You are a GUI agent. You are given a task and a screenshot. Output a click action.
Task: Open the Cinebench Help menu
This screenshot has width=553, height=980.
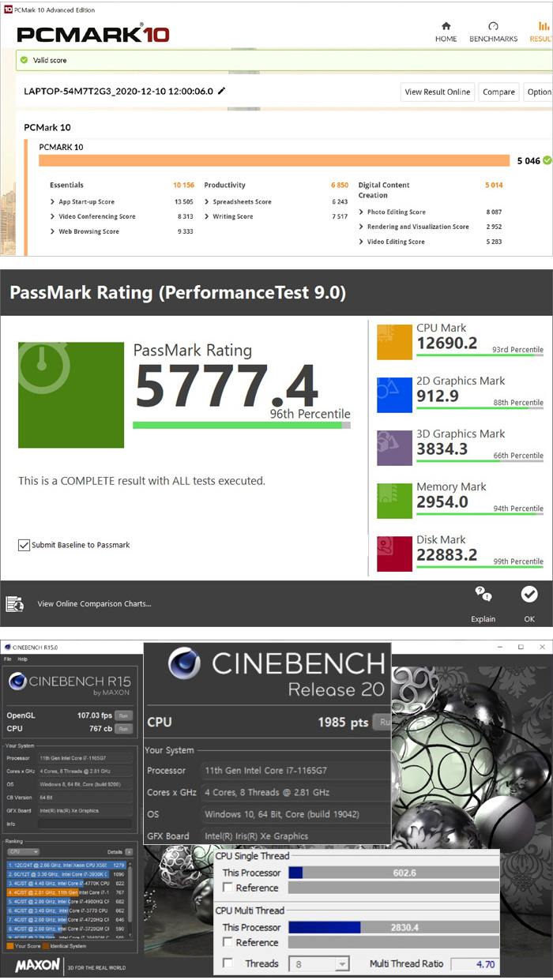pyautogui.click(x=23, y=659)
